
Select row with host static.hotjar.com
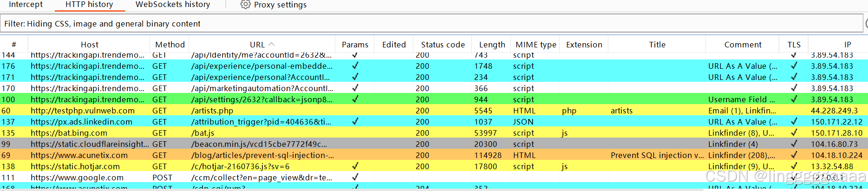click(x=434, y=166)
